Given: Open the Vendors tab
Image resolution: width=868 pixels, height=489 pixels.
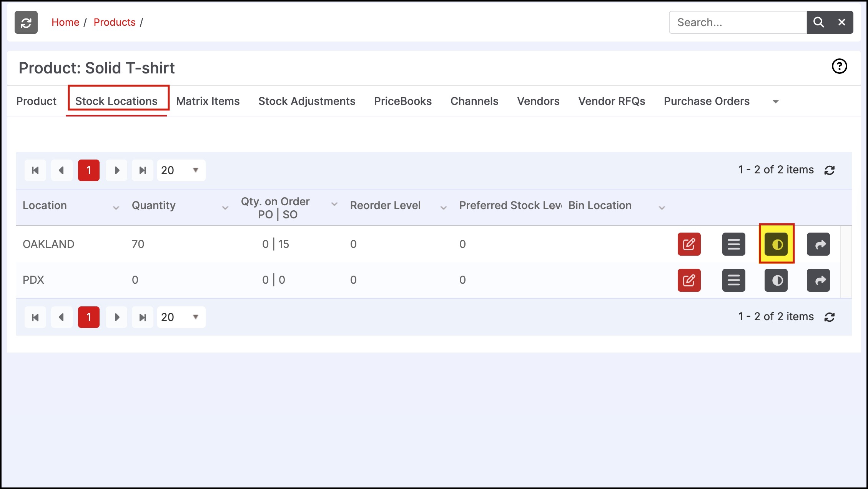Looking at the screenshot, I should 538,101.
